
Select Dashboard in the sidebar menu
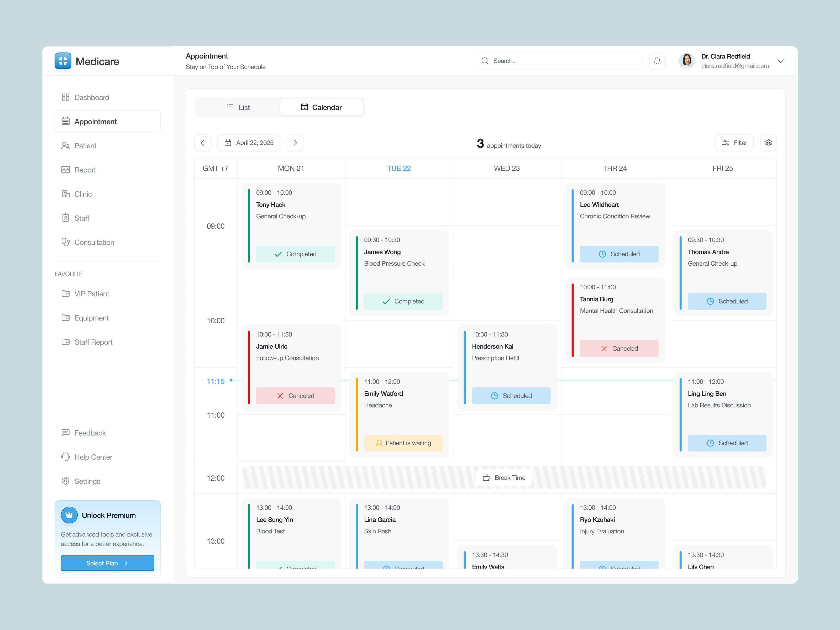[92, 98]
